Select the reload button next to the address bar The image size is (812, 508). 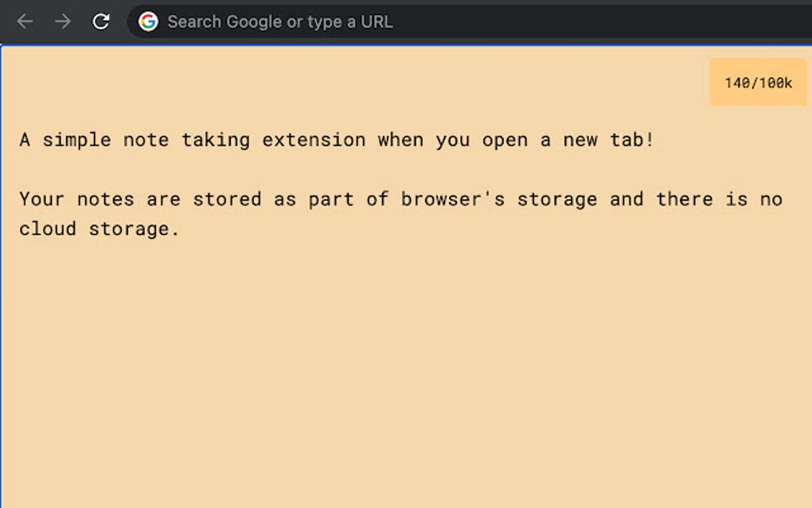pyautogui.click(x=101, y=21)
